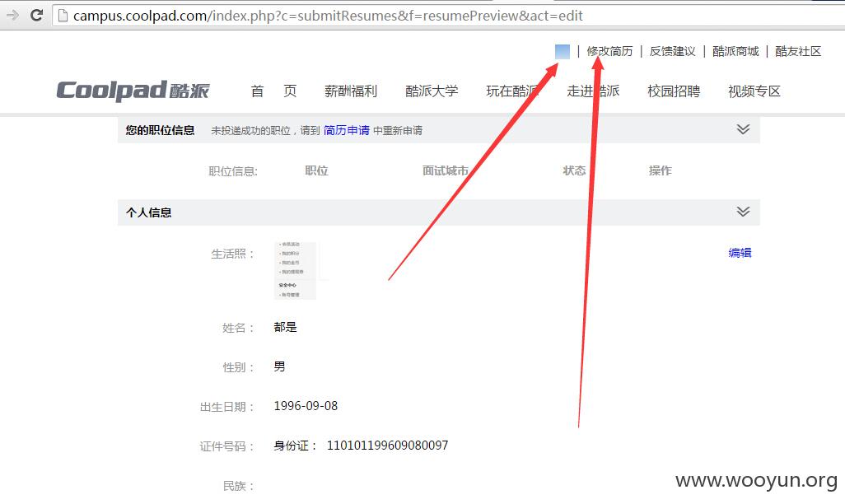Go to 首页 navigation item
The width and height of the screenshot is (845, 504).
(273, 91)
